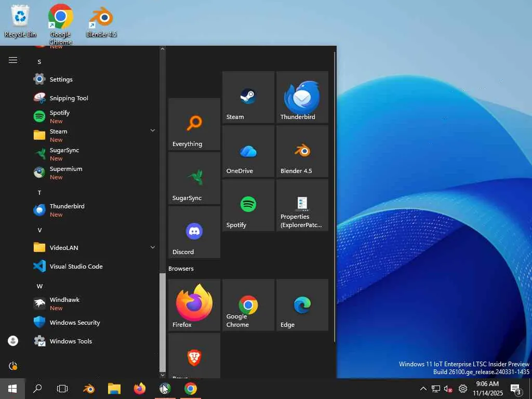Jump to letter V header
The height and width of the screenshot is (399, 532).
[x=39, y=230]
